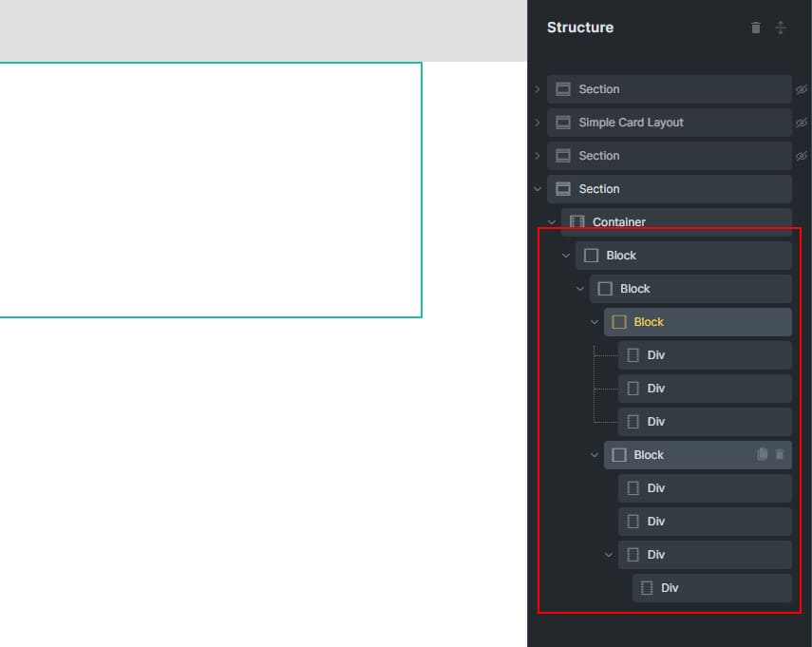812x647 pixels.
Task: Collapse the yellow highlighted Block
Action: (x=594, y=322)
